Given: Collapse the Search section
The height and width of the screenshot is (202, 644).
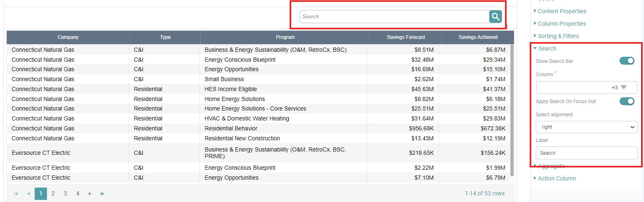Looking at the screenshot, I should pyautogui.click(x=547, y=48).
